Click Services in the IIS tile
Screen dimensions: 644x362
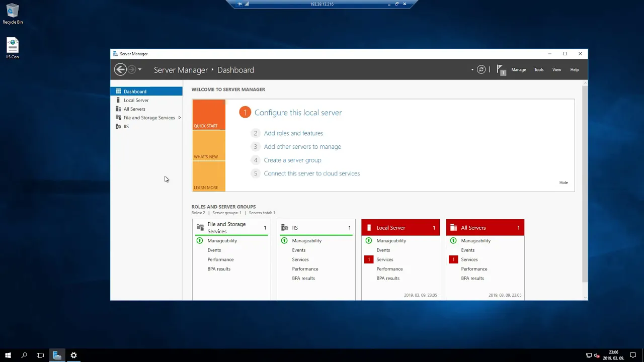point(300,259)
